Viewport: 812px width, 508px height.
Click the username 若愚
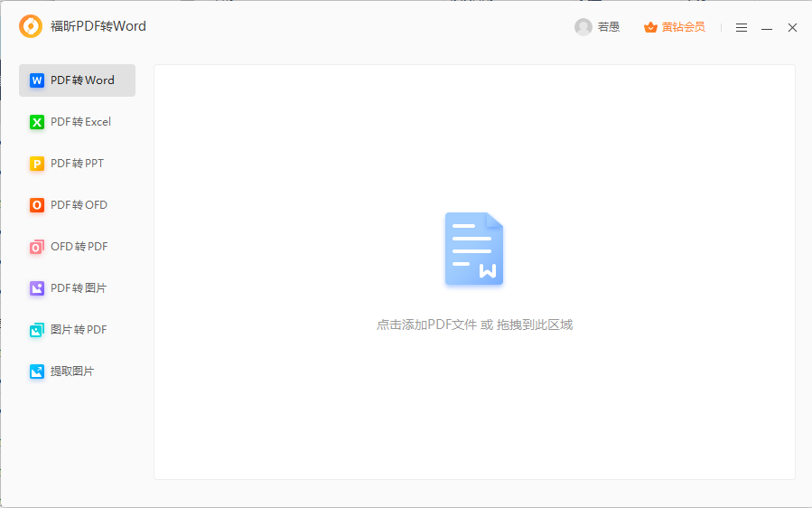pyautogui.click(x=609, y=27)
